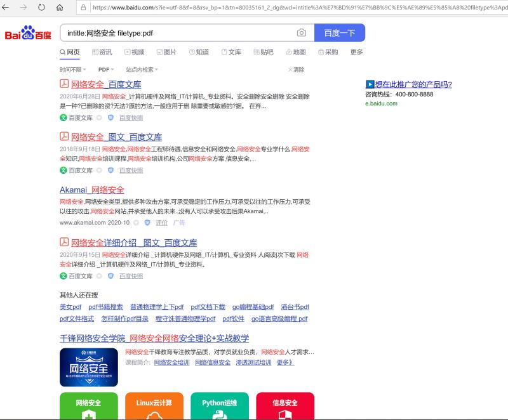Click the shield icon under second result
Image resolution: width=508 pixels, height=420 pixels.
[x=110, y=170]
